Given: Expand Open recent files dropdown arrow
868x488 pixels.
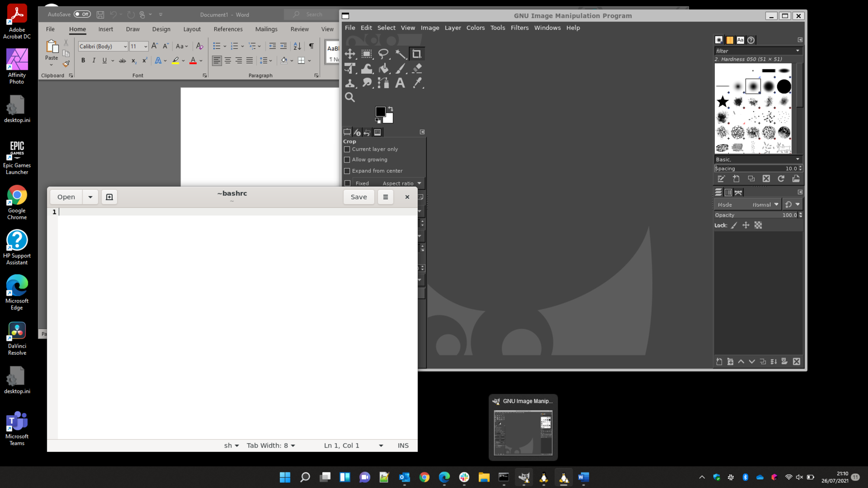Looking at the screenshot, I should click(90, 197).
